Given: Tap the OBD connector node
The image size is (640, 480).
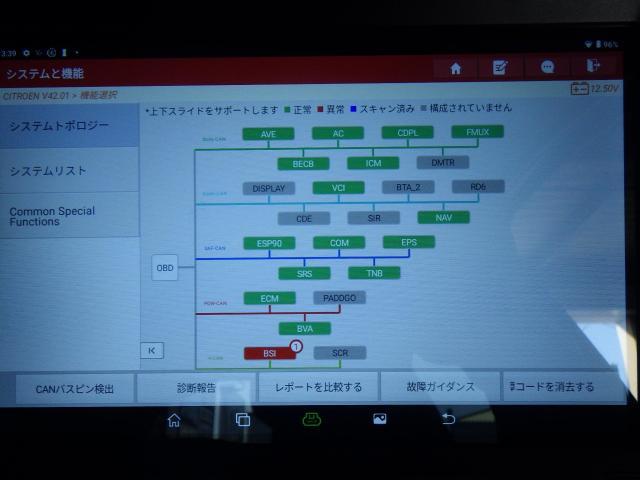Looking at the screenshot, I should 165,268.
